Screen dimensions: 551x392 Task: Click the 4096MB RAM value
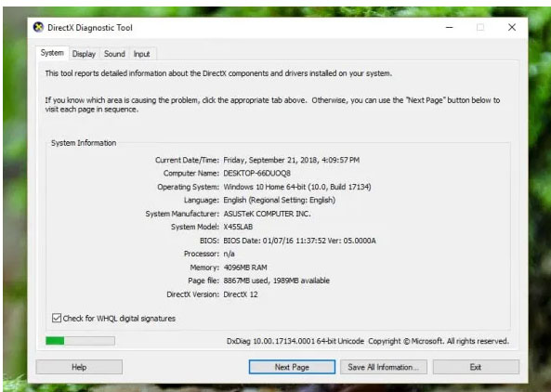tap(245, 268)
